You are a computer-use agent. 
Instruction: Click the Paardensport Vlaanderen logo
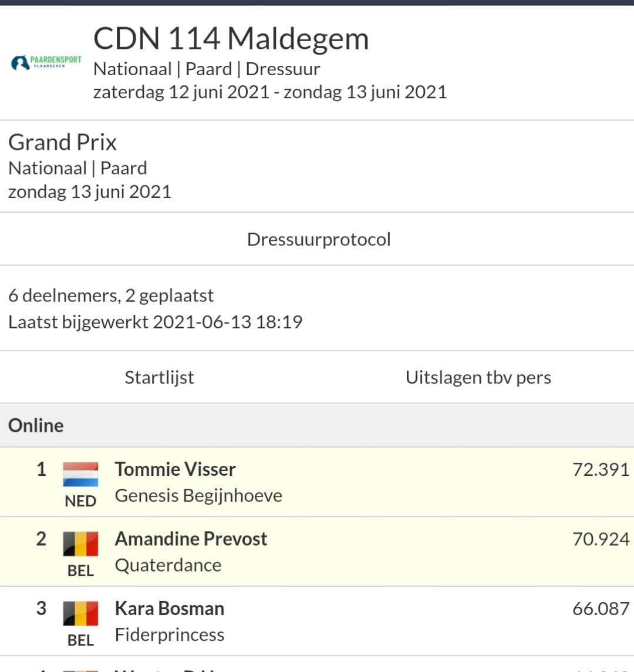(46, 63)
